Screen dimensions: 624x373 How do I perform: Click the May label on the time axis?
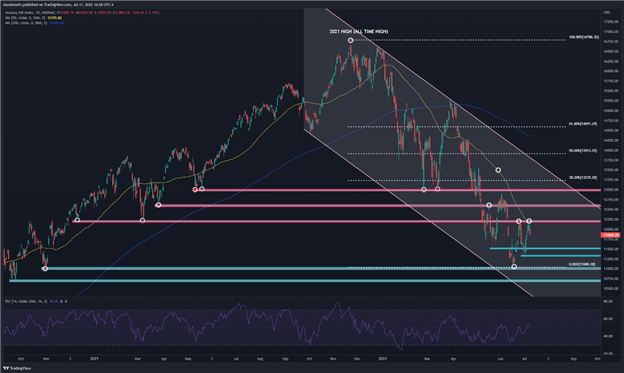tap(188, 359)
